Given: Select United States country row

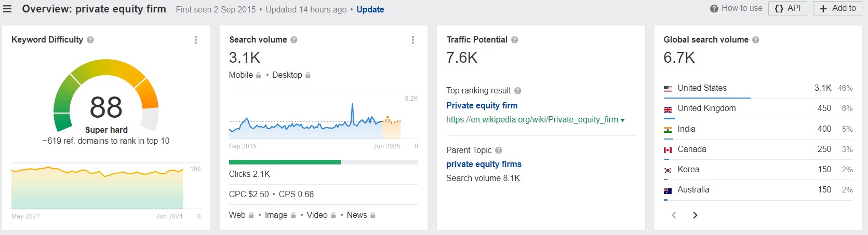Looking at the screenshot, I should pos(702,88).
